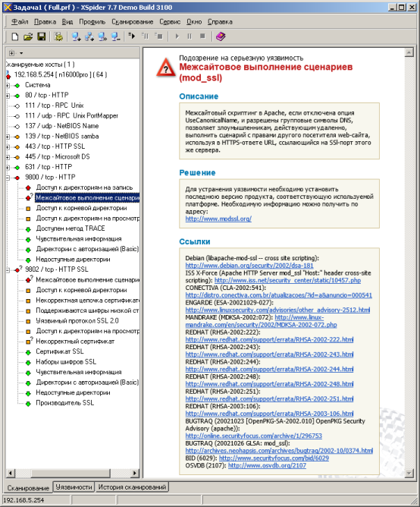This screenshot has height=507, width=420.
Task: Open the osvdb.org/2107 link
Action: [267, 465]
